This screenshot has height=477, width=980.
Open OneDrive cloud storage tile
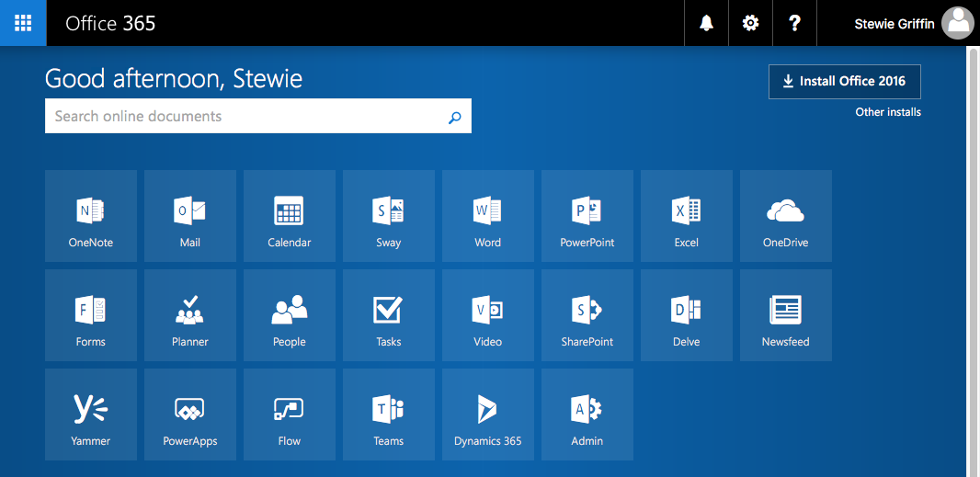(786, 216)
